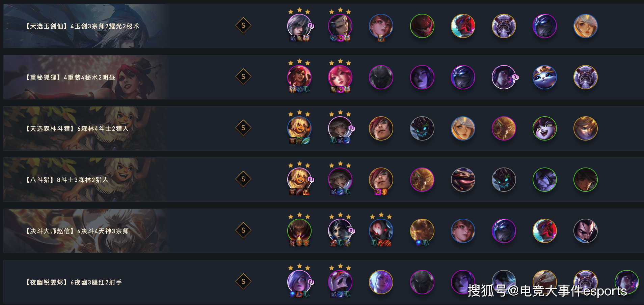Click the Yuumi cat champion icon
The height and width of the screenshot is (305, 644).
(544, 77)
